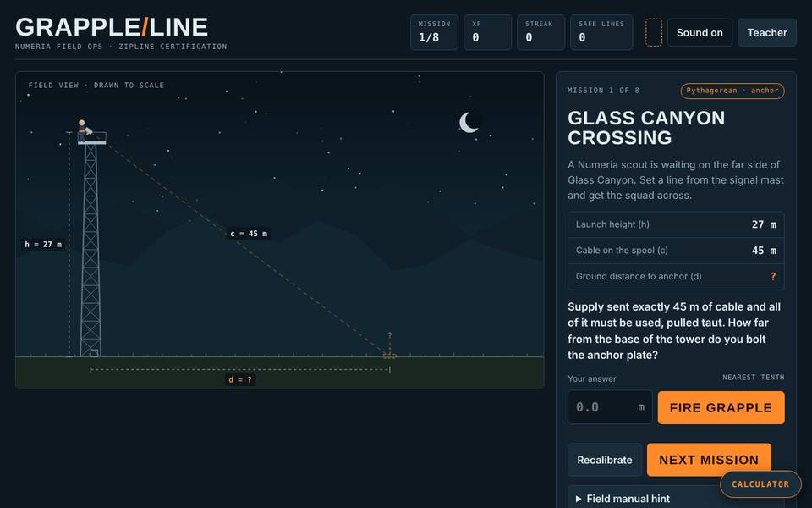This screenshot has height=508, width=812.
Task: Click the scout figure atop the tower
Action: [83, 130]
